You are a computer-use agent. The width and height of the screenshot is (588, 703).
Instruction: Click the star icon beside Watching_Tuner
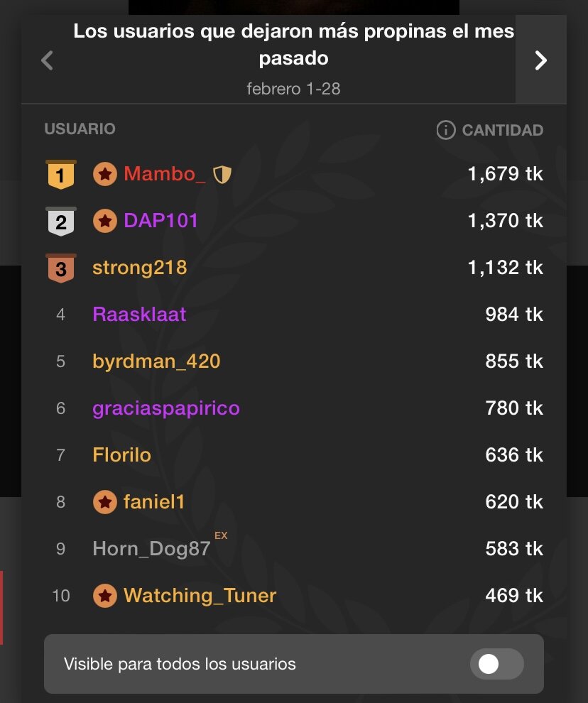tap(105, 596)
